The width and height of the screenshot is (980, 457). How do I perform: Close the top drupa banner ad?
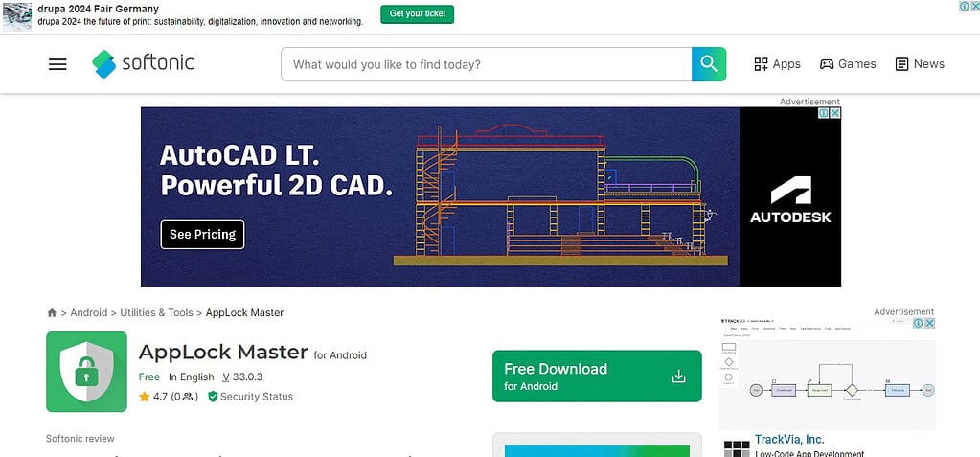click(x=974, y=7)
